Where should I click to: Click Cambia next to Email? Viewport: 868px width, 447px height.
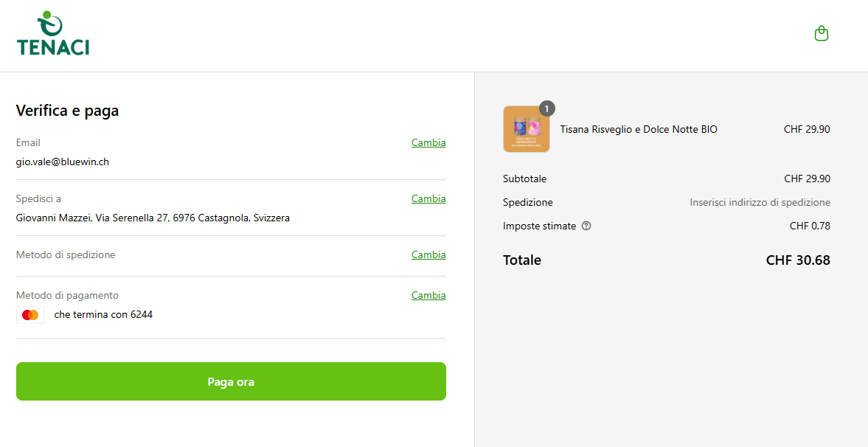coord(428,142)
